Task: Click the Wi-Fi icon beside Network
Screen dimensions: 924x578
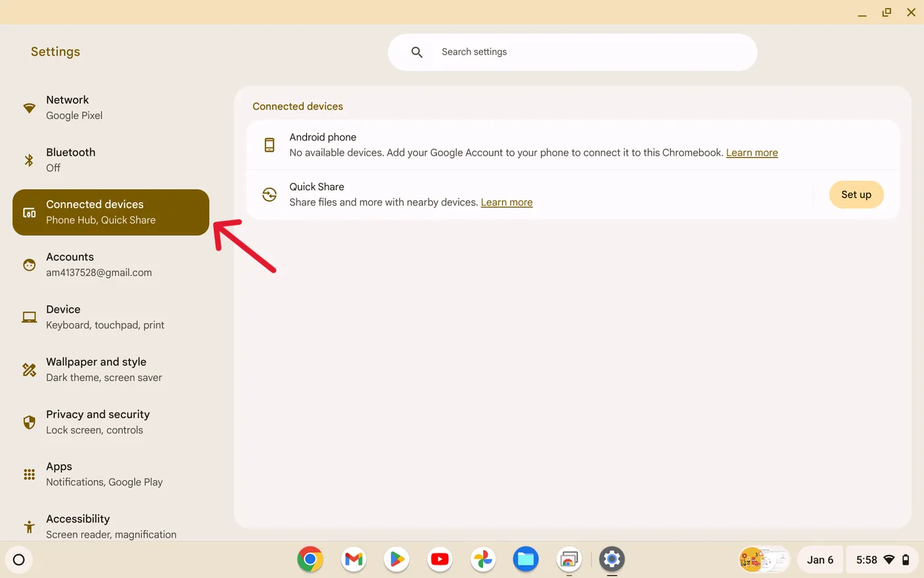Action: 29,108
